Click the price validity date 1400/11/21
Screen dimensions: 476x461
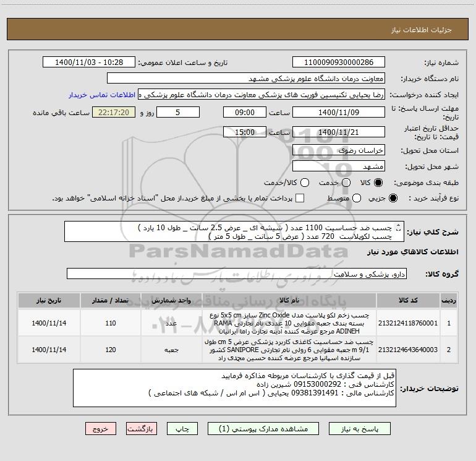point(339,132)
